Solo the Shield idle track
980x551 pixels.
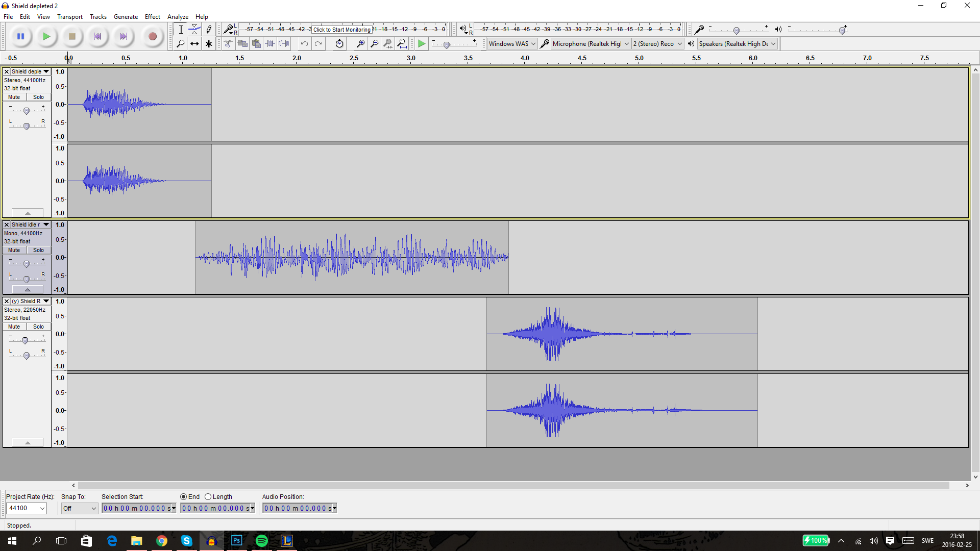[38, 250]
